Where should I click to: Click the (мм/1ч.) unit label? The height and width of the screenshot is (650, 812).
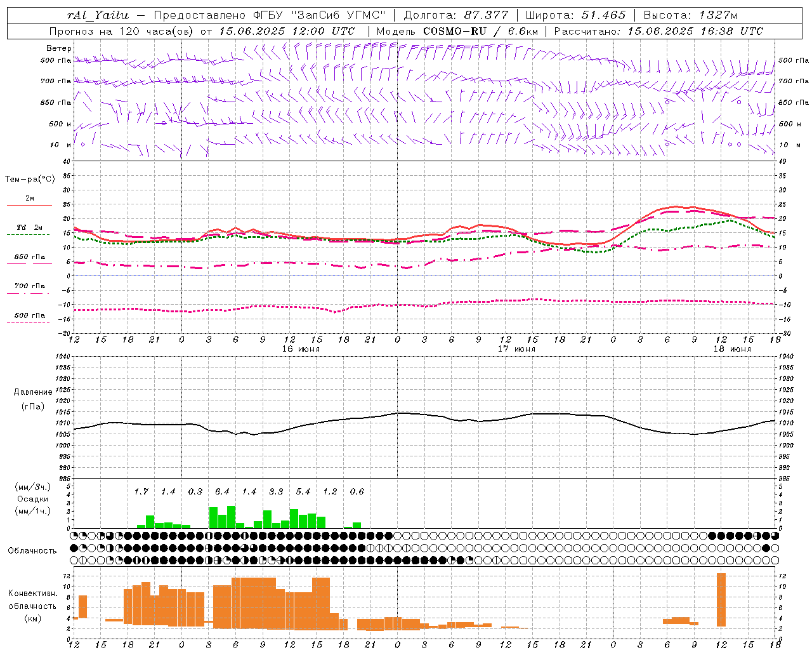pyautogui.click(x=33, y=511)
